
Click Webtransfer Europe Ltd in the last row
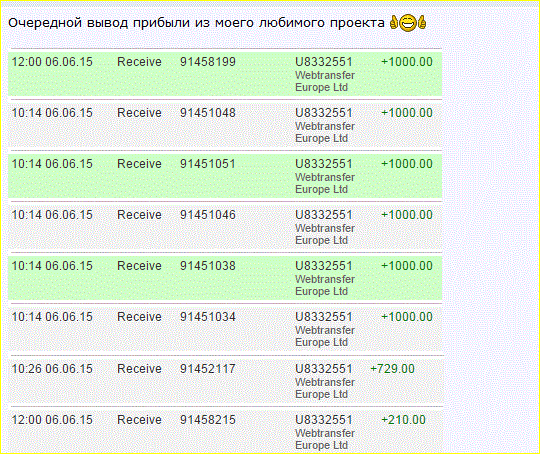click(325, 439)
